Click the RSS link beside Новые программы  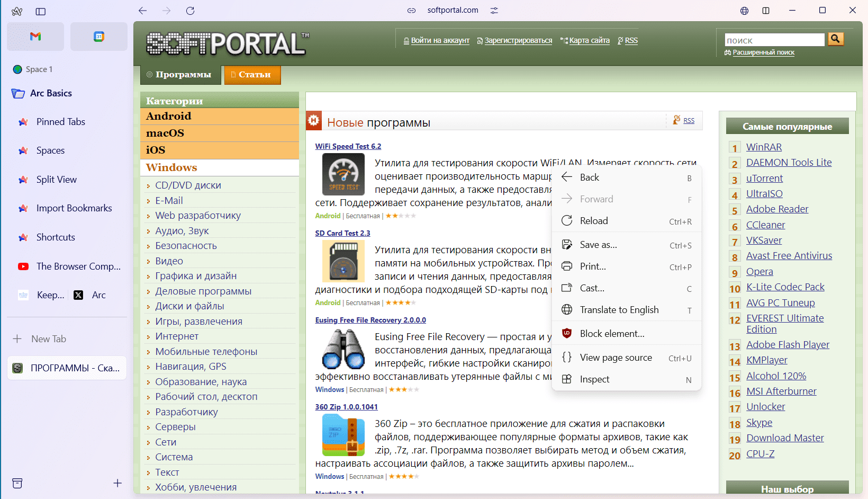[x=689, y=121]
